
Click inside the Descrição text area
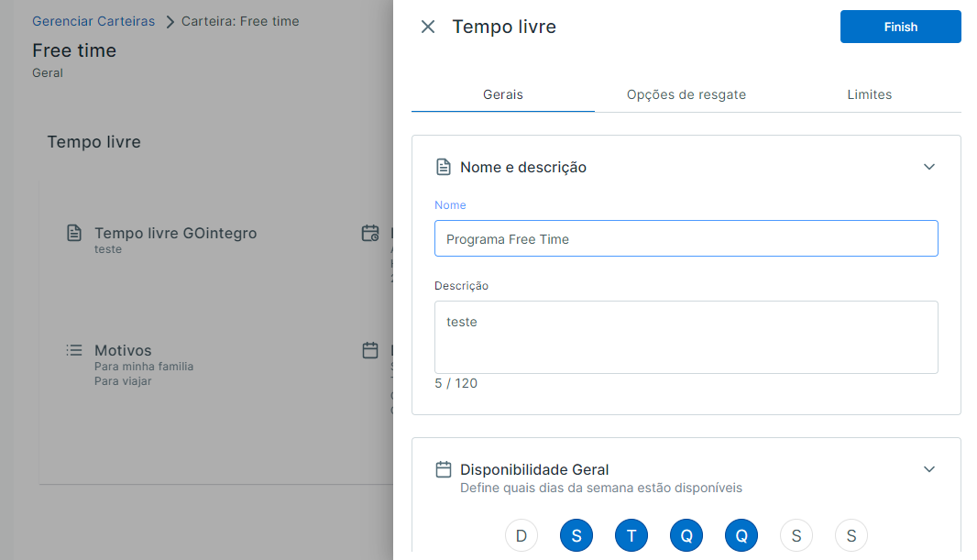coord(686,337)
